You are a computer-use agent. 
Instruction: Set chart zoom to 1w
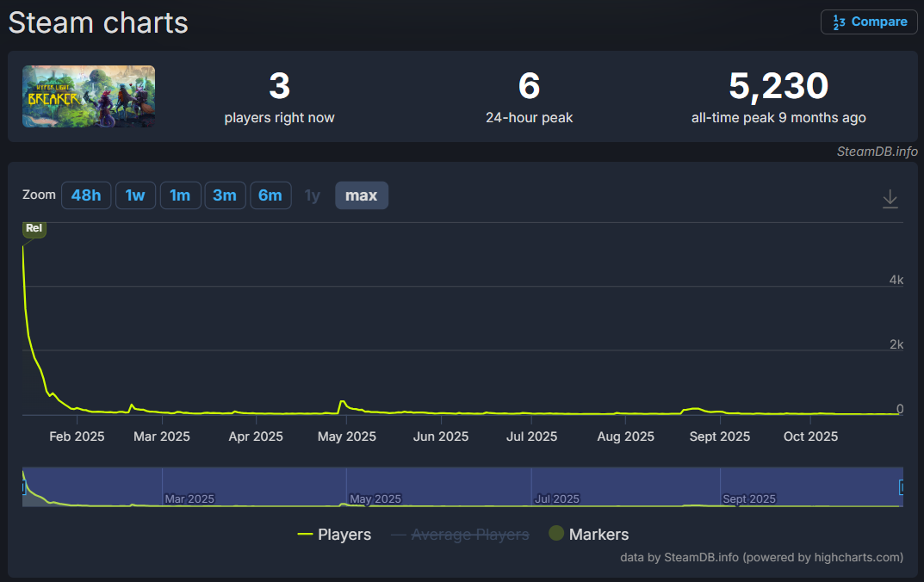[x=135, y=195]
